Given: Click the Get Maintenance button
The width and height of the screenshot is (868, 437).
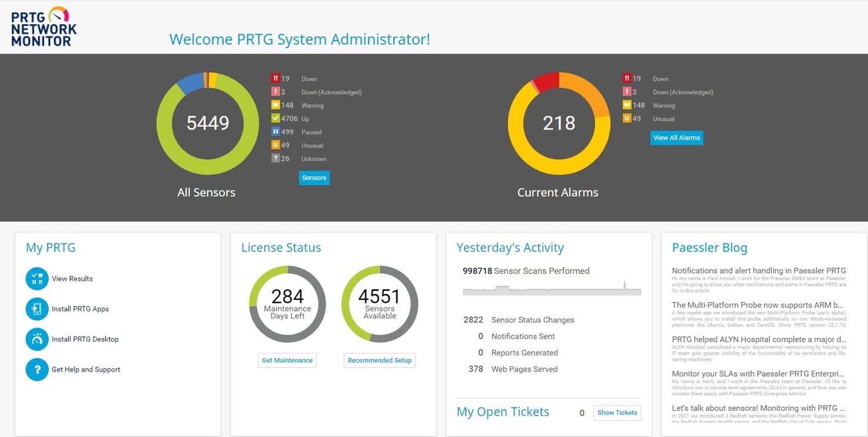Looking at the screenshot, I should point(286,360).
